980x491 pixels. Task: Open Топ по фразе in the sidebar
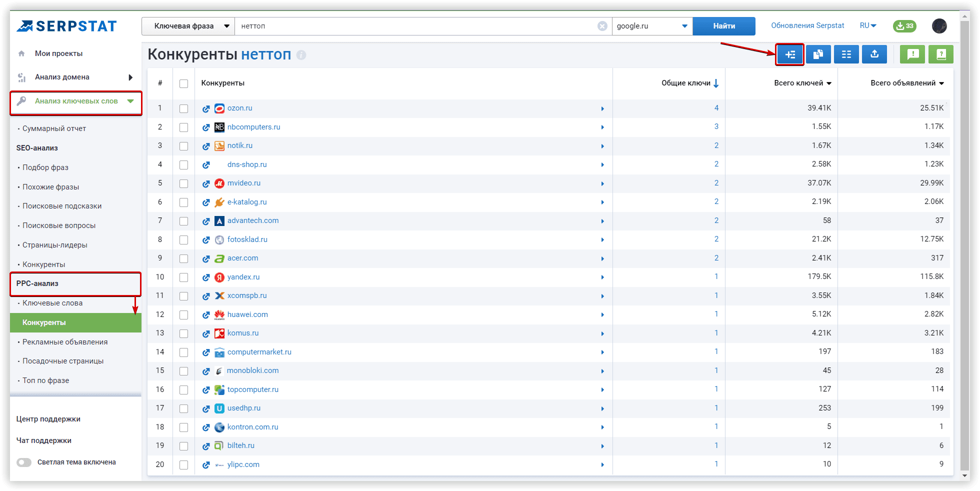click(45, 380)
